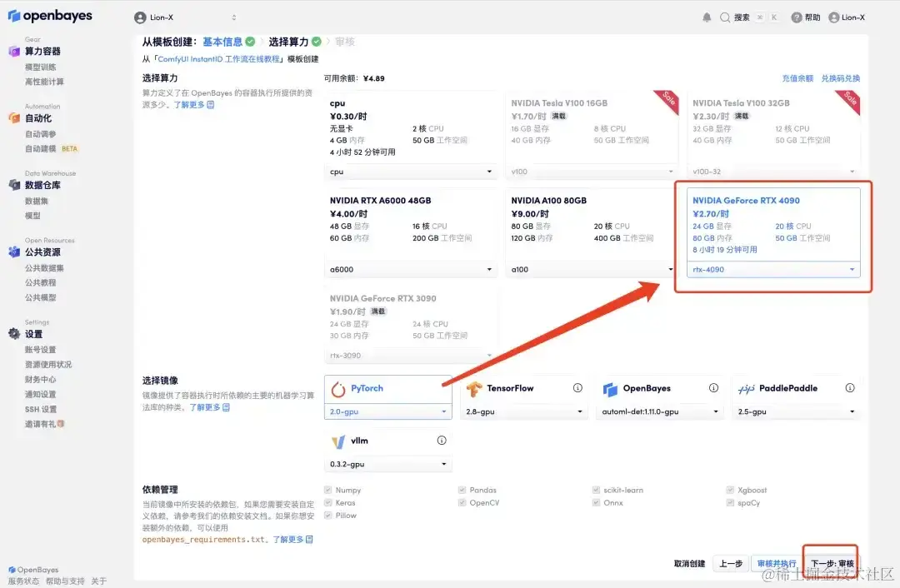The width and height of the screenshot is (900, 588).
Task: Open PaddlePaddle 2.5-gpu version dropdown
Action: click(x=796, y=411)
